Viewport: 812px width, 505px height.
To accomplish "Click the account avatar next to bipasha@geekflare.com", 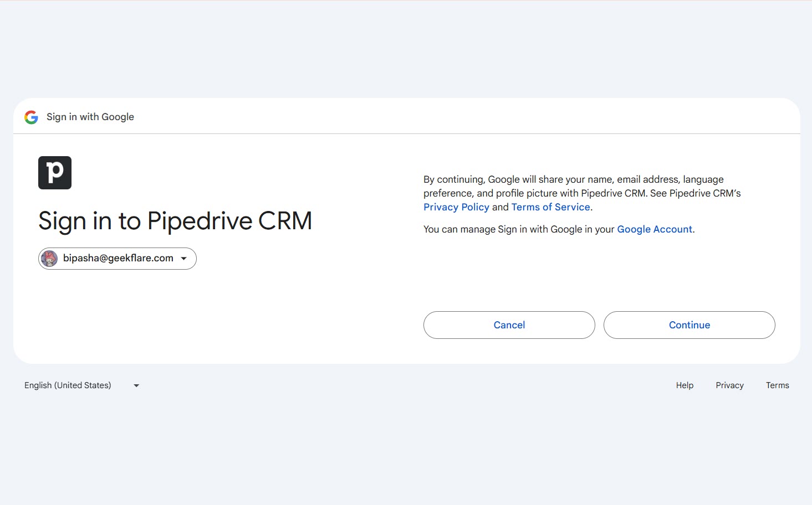I will [x=49, y=259].
